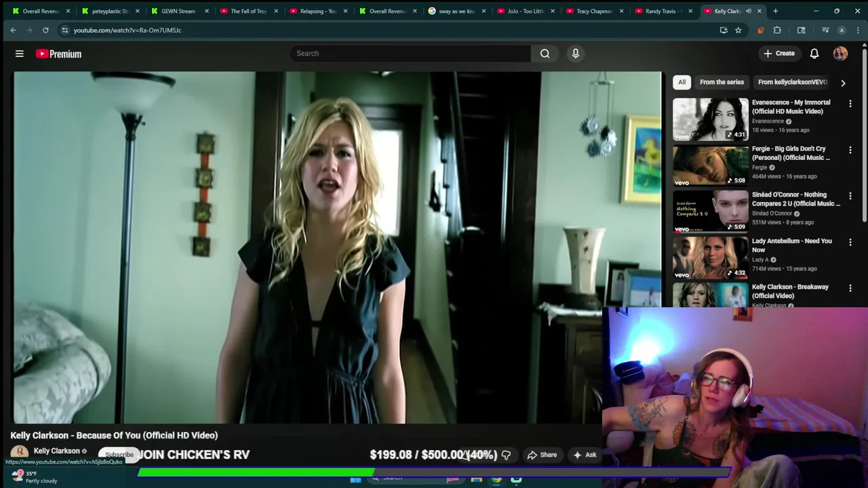Start voice search with the microphone

(x=576, y=54)
